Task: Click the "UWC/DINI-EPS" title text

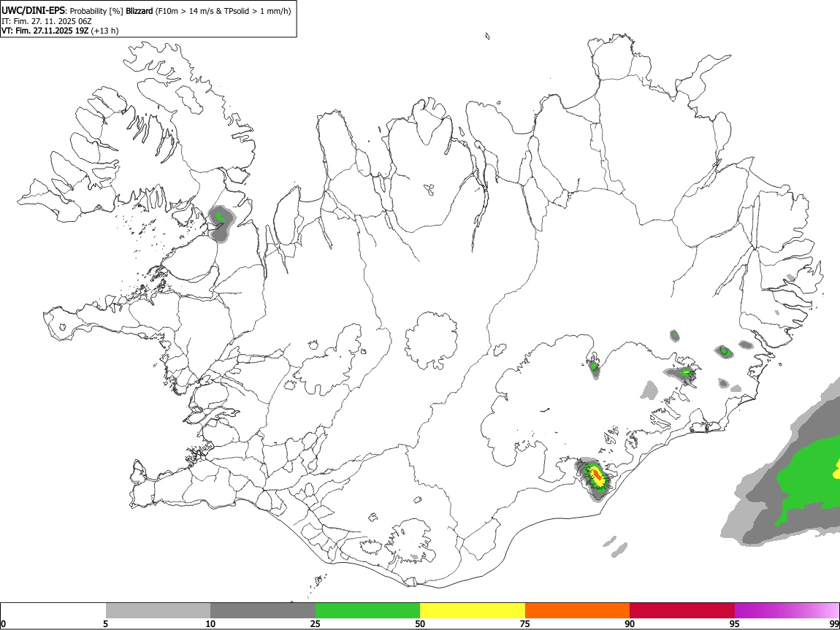Action: pos(34,11)
